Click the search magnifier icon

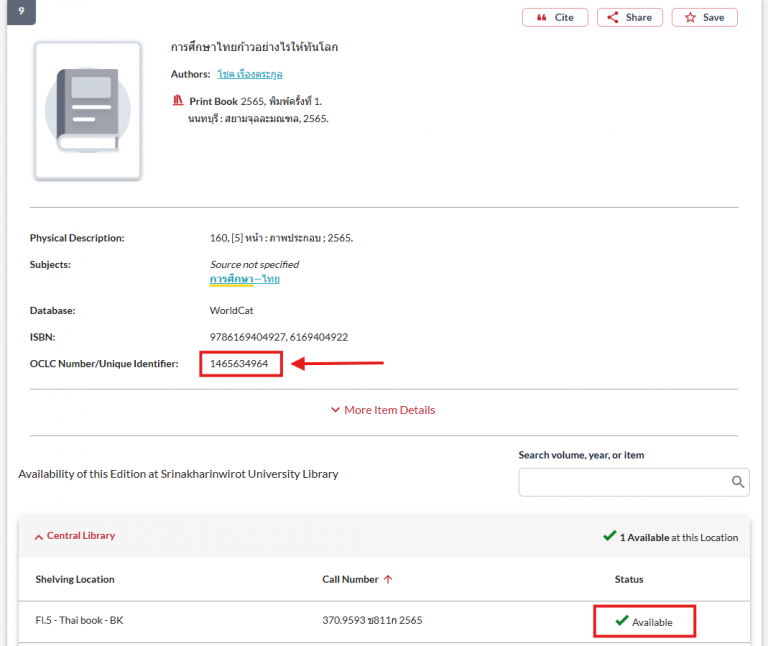pyautogui.click(x=738, y=482)
